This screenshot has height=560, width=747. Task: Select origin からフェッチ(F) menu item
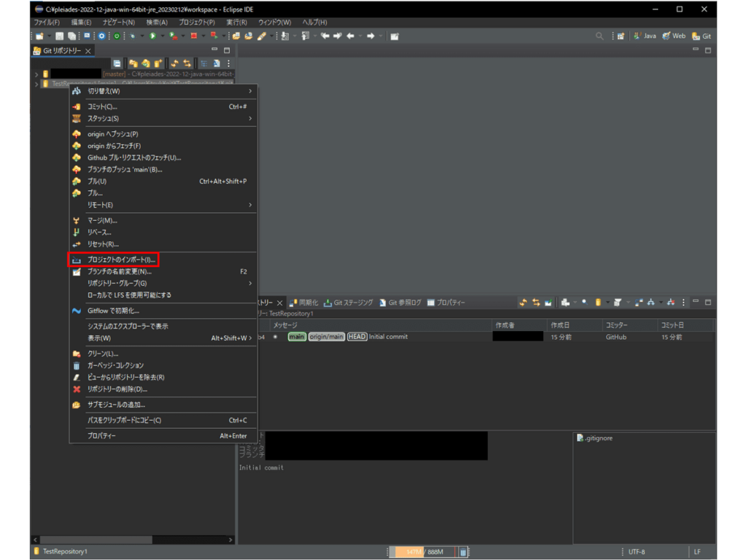click(163, 146)
